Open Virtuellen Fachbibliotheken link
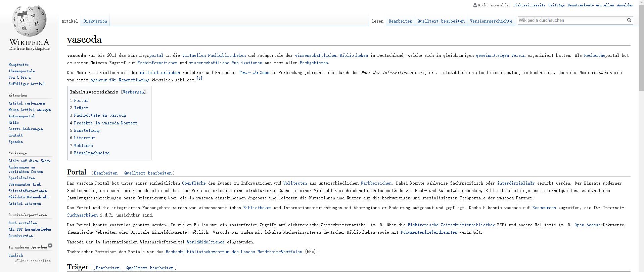This screenshot has height=272, width=644. (214, 55)
